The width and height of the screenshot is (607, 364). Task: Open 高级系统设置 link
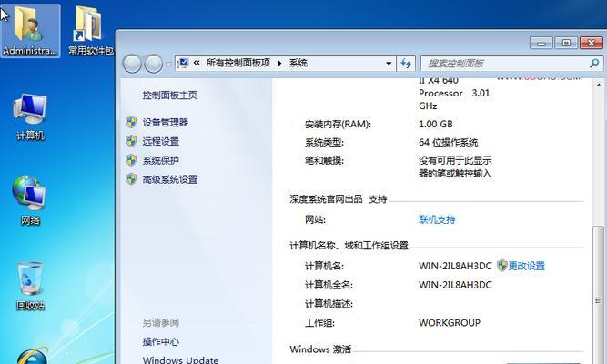tap(170, 179)
